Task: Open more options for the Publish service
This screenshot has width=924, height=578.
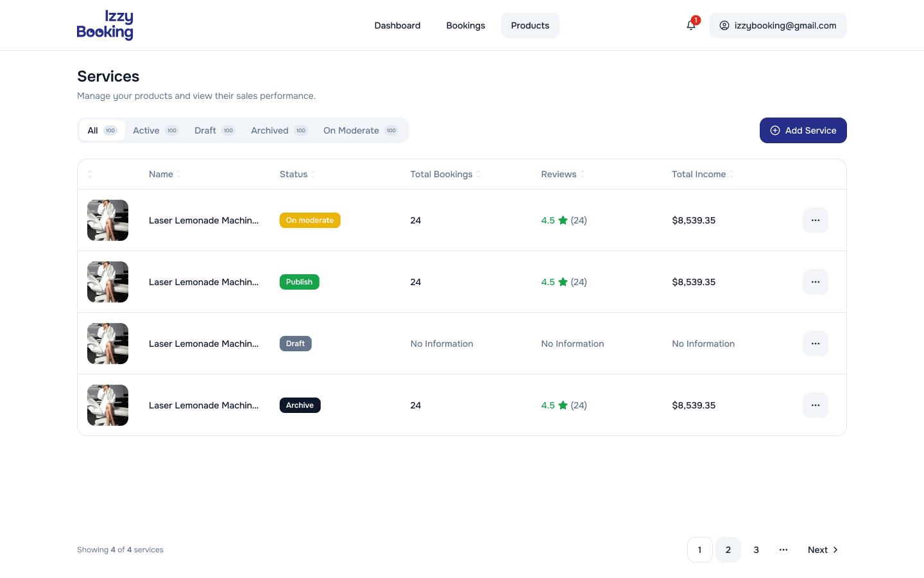Action: tap(815, 282)
